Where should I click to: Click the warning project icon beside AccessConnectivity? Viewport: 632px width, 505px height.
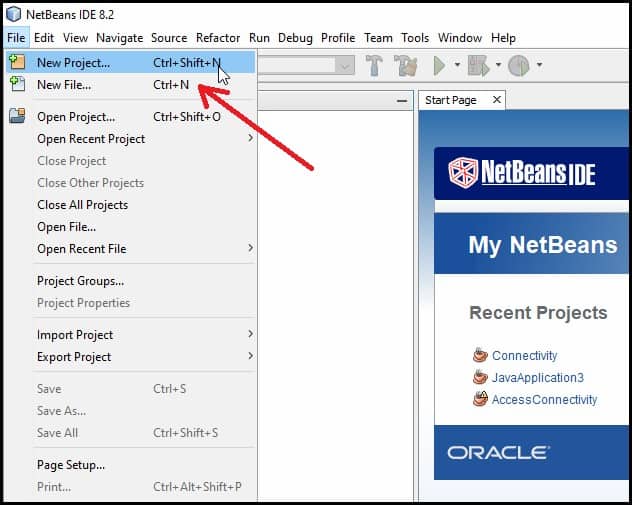pos(480,399)
